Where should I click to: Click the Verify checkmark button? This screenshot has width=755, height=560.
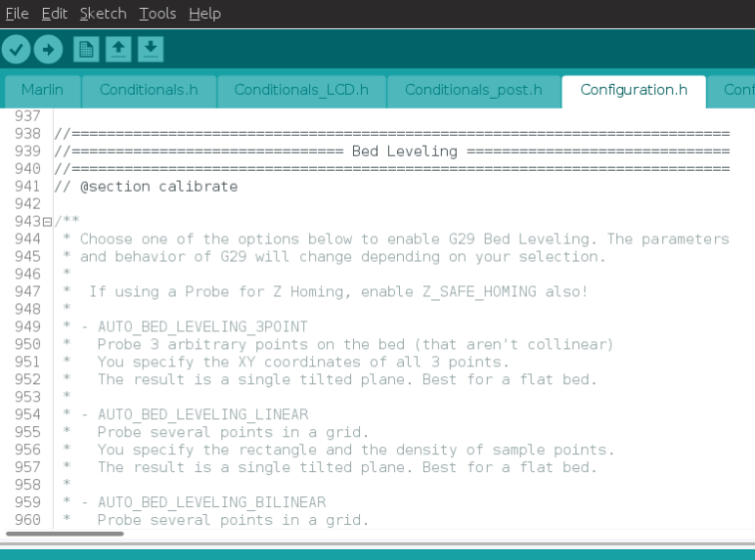[17, 49]
